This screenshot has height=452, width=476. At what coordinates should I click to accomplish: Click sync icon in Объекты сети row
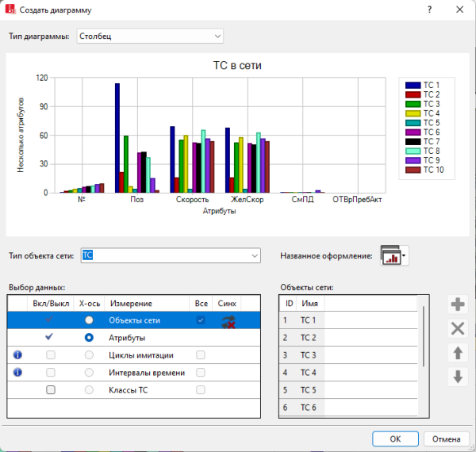point(228,320)
